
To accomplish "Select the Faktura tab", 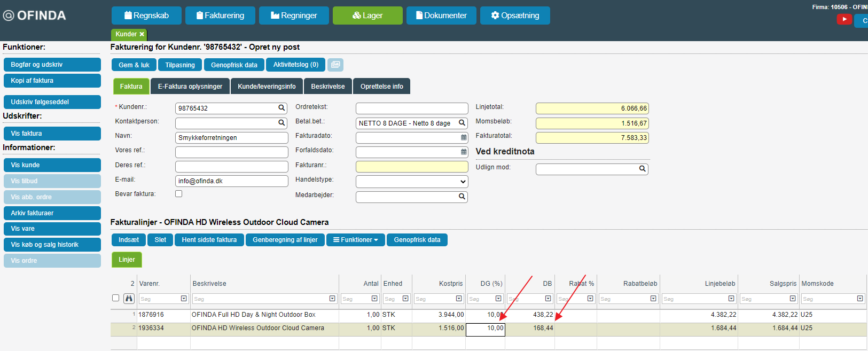I will point(131,87).
